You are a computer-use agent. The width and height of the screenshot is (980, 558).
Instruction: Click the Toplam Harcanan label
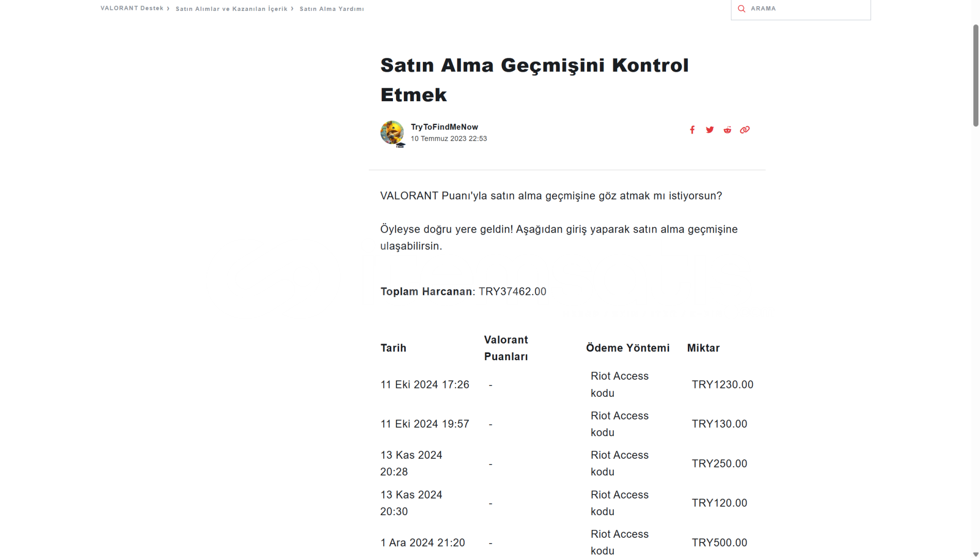click(426, 291)
